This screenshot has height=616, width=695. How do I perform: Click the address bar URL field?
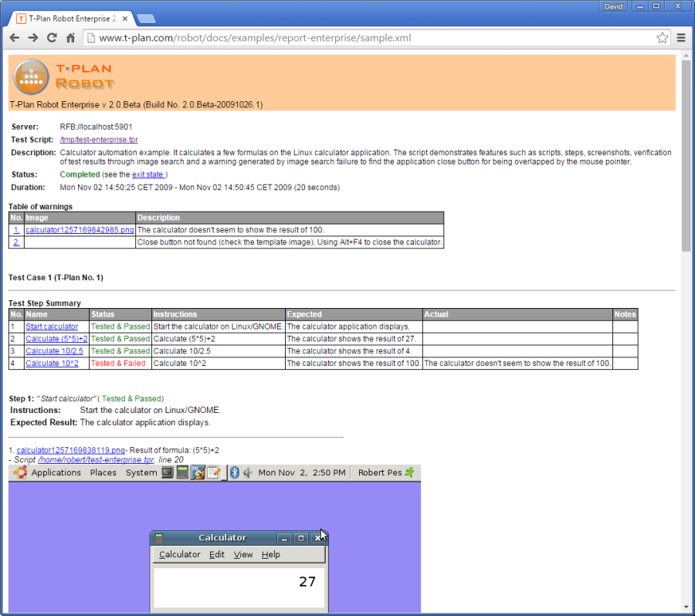point(371,37)
